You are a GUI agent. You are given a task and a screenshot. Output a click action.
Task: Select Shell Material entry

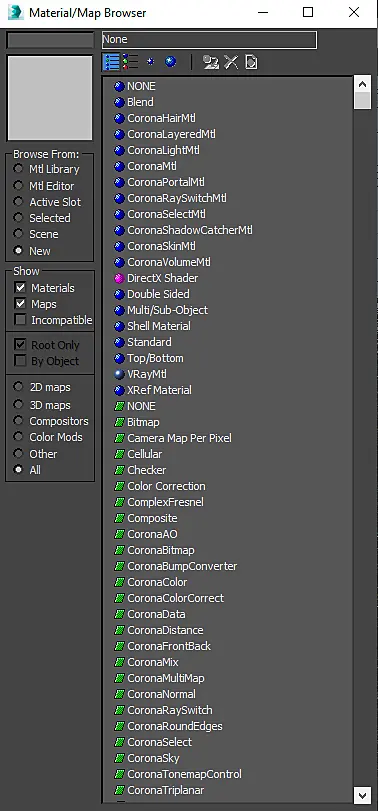point(159,326)
